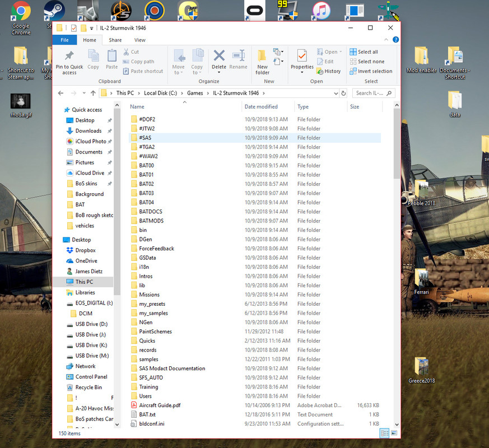Click the History icon in ribbon
This screenshot has height=448, width=489.
tap(320, 71)
